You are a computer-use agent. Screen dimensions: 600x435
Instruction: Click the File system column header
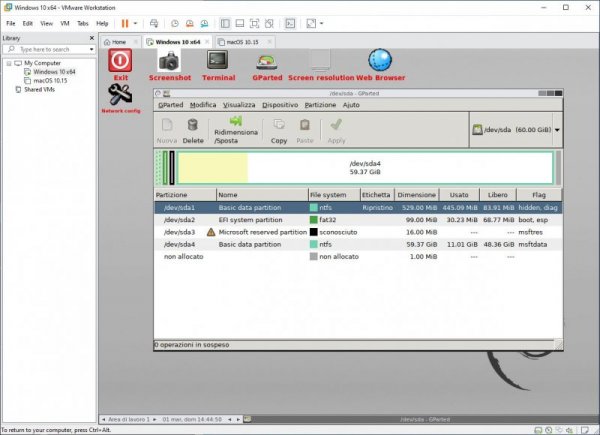[334, 195]
